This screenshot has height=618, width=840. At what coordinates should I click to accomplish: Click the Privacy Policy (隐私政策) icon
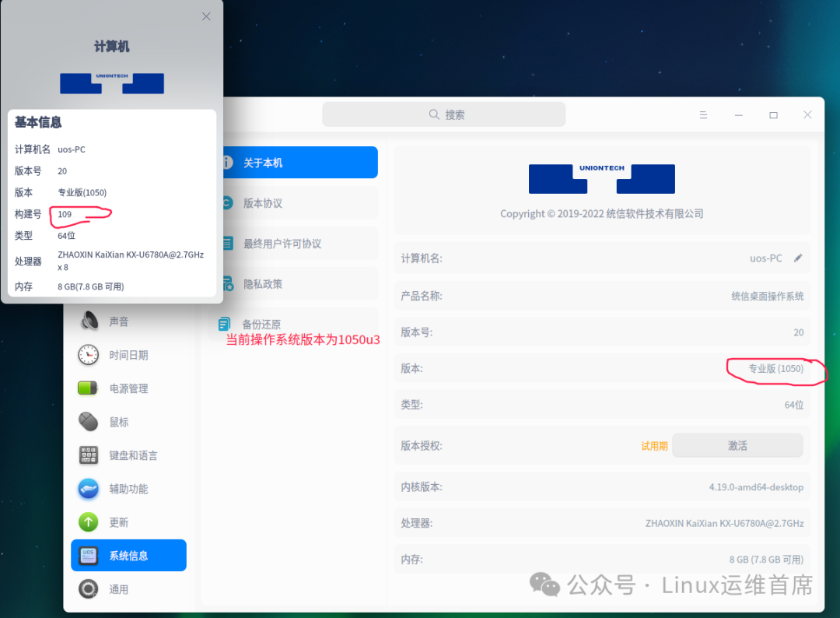[x=228, y=283]
